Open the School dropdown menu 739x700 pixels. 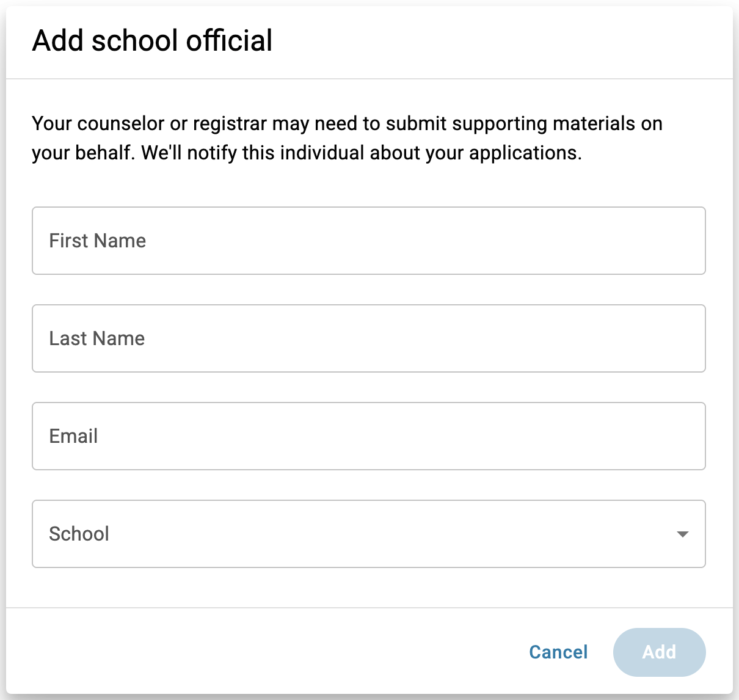pyautogui.click(x=368, y=534)
